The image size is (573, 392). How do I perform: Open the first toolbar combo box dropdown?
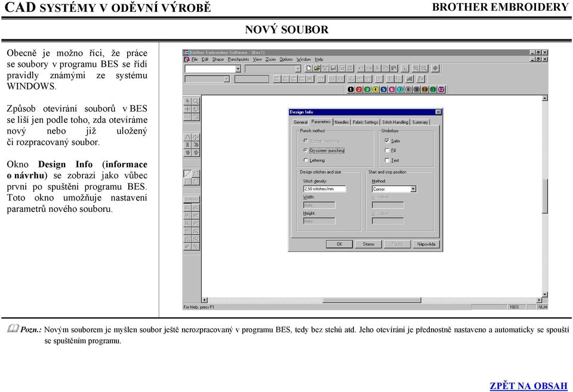[x=238, y=69]
